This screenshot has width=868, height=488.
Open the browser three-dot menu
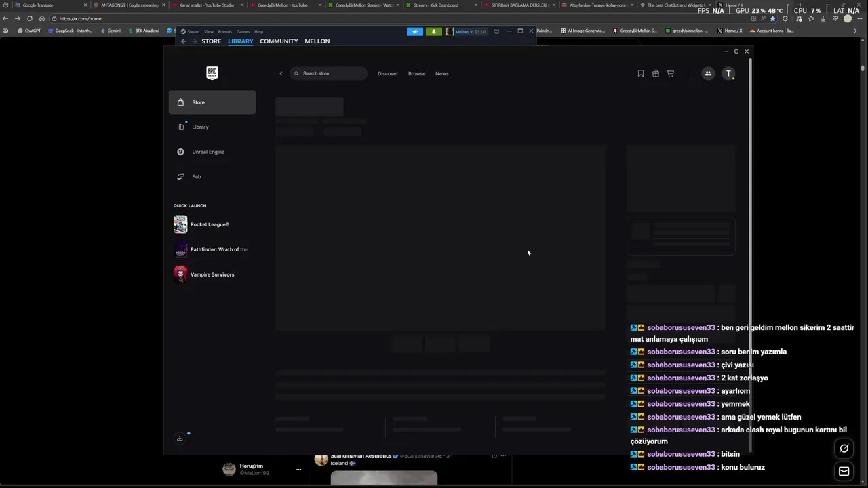click(x=861, y=18)
